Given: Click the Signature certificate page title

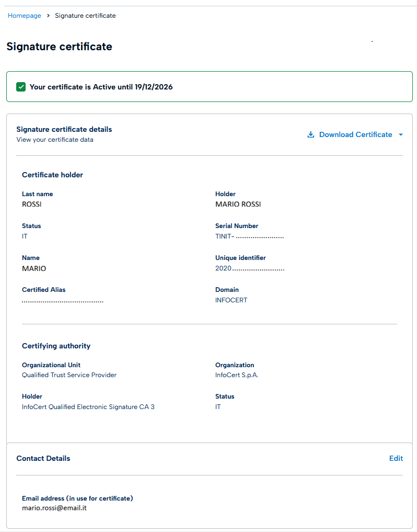Looking at the screenshot, I should point(59,47).
